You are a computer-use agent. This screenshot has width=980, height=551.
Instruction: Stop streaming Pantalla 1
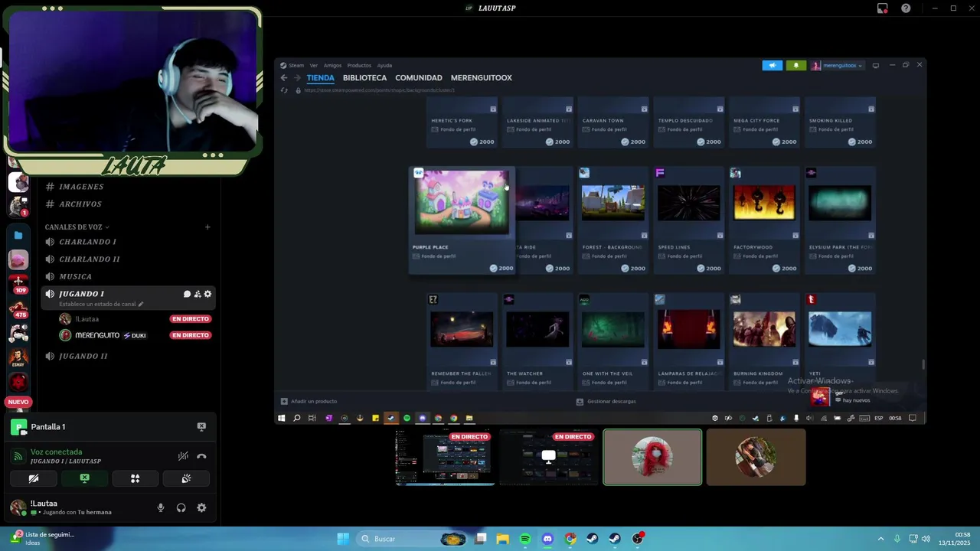click(x=201, y=427)
